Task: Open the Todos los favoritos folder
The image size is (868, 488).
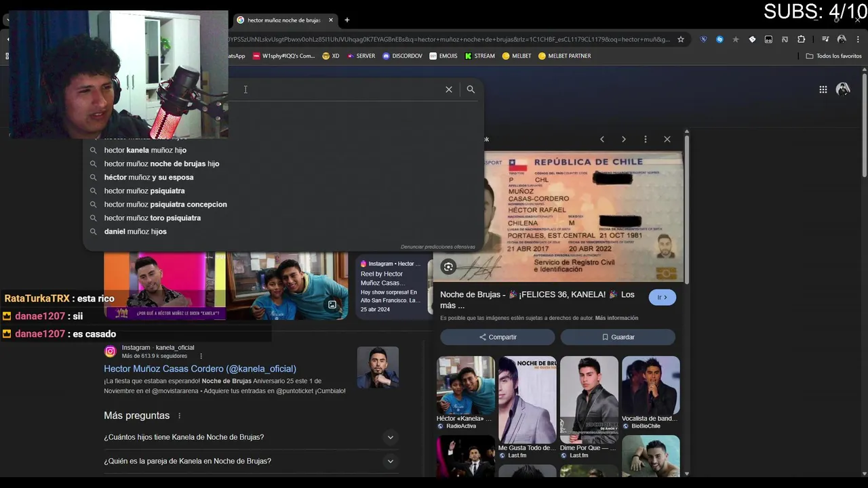Action: [x=833, y=56]
